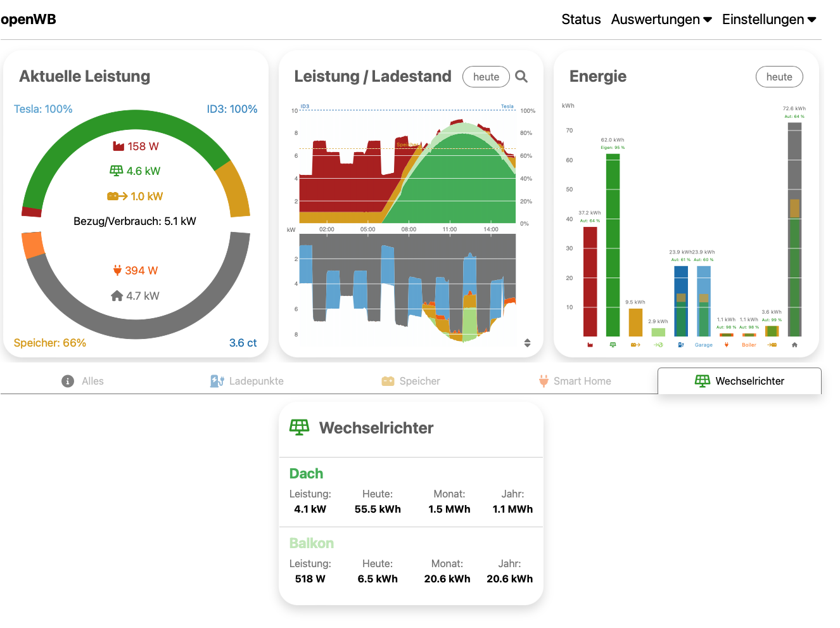This screenshot has width=840, height=628.
Task: Click the magnifier icon beside Leistung / Ladestand
Action: (521, 77)
